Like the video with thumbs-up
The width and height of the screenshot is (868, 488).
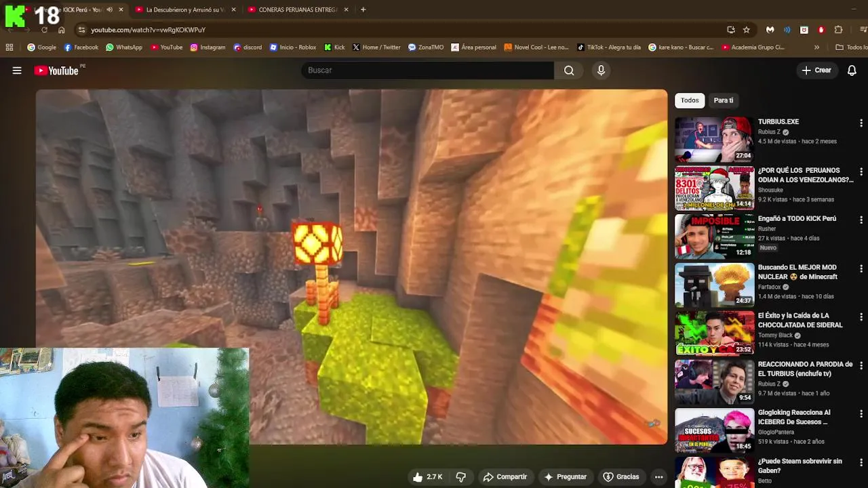[x=427, y=477]
